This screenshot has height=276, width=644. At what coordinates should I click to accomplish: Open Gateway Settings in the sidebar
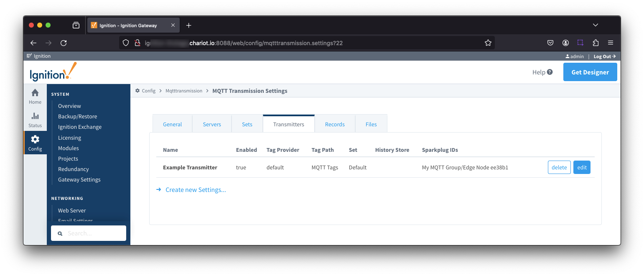pos(79,180)
